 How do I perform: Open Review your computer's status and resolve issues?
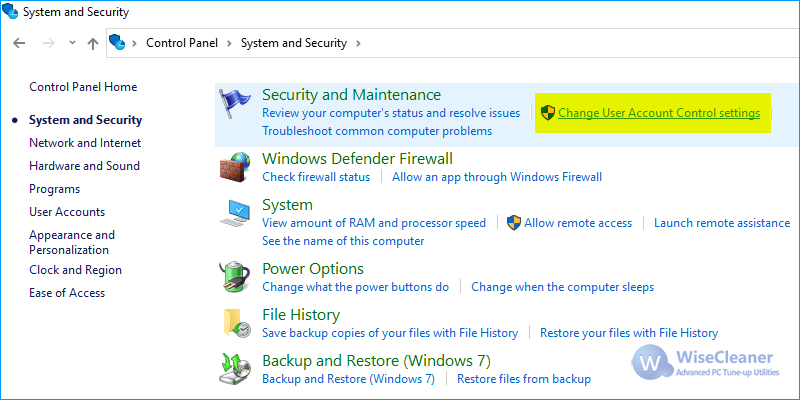pos(391,113)
